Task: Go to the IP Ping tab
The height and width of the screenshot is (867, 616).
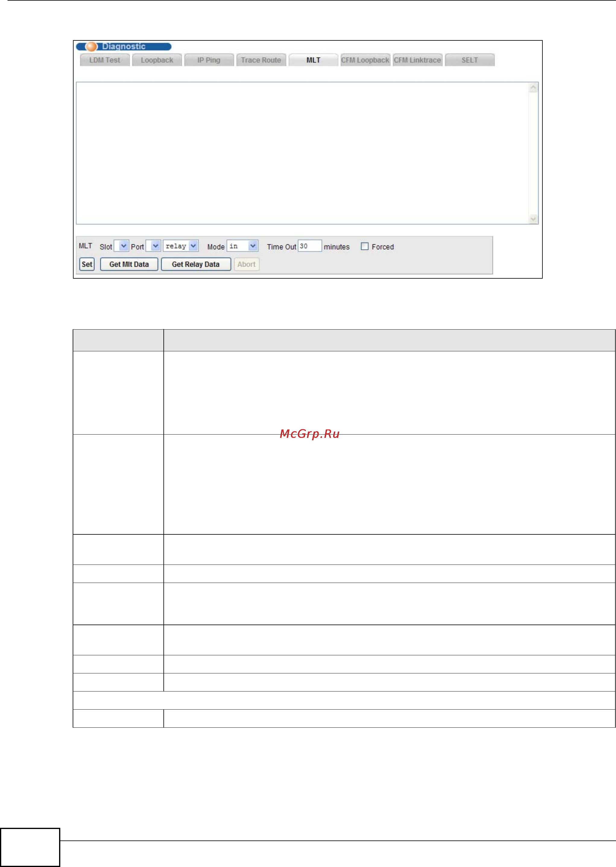Action: click(209, 60)
